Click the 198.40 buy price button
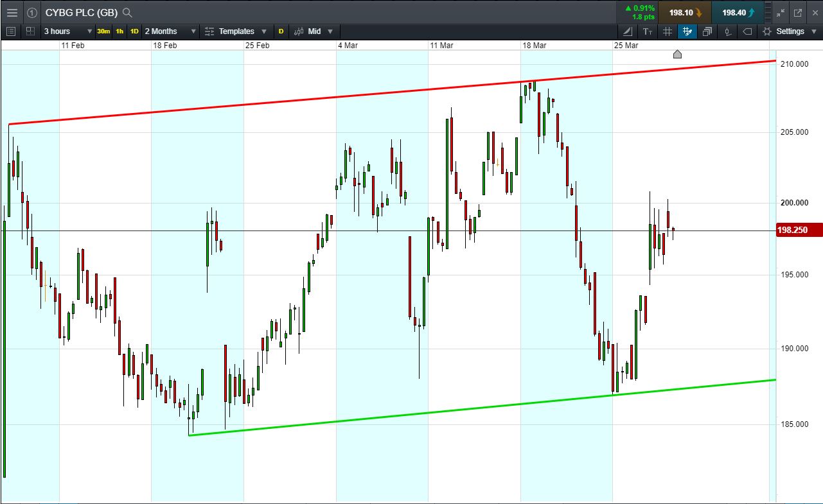Viewport: 823px width, 504px height. (x=738, y=12)
